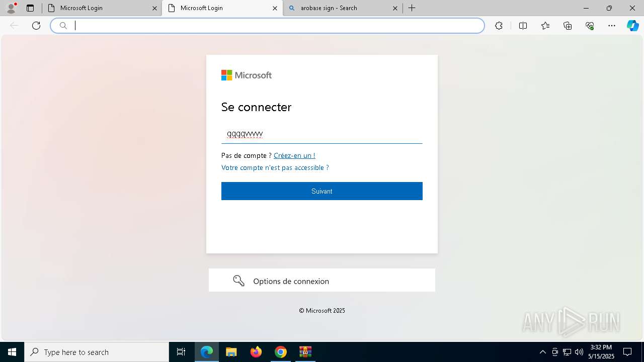Open the tab actions menu icon
Screen dimensions: 644x362
pos(30,8)
